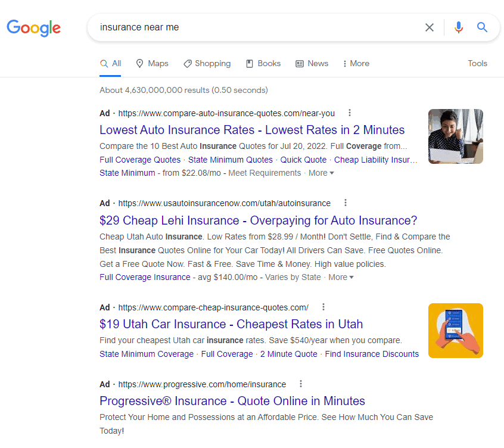The image size is (504, 448).
Task: Expand More under State Minimum pricing
Action: click(321, 173)
